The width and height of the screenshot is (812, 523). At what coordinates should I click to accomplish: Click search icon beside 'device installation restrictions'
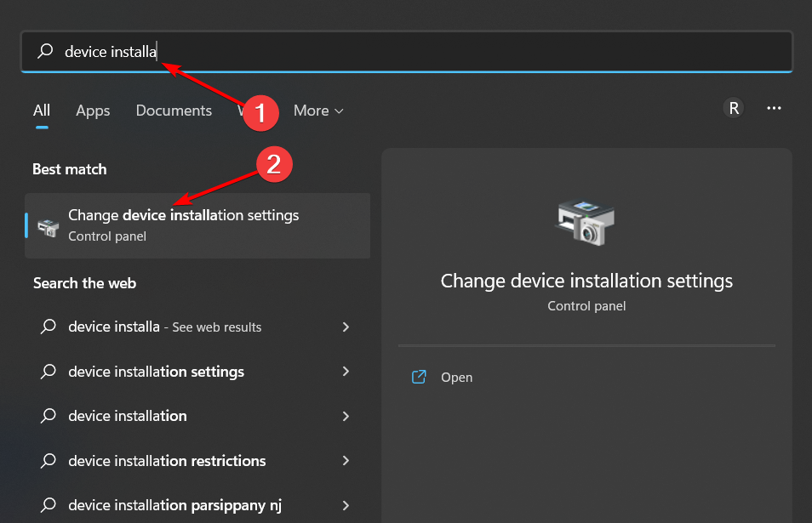point(49,460)
